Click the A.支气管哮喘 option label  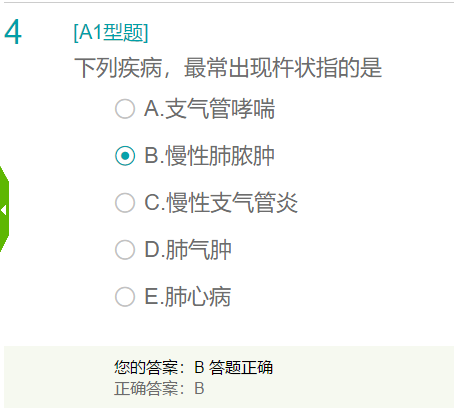click(x=209, y=109)
